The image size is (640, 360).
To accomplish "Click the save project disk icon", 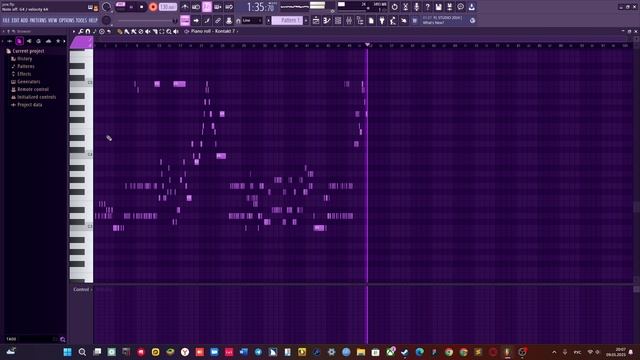I will coord(438,7).
